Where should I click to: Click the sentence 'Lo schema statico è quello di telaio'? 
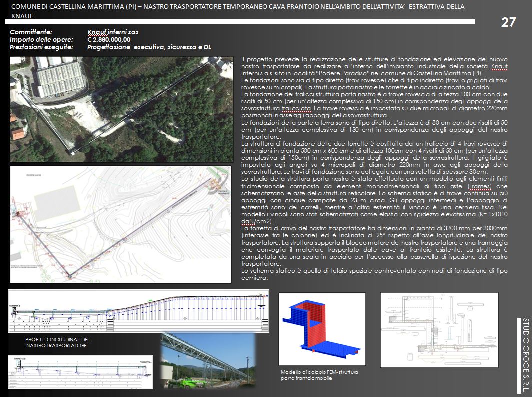[374, 274]
